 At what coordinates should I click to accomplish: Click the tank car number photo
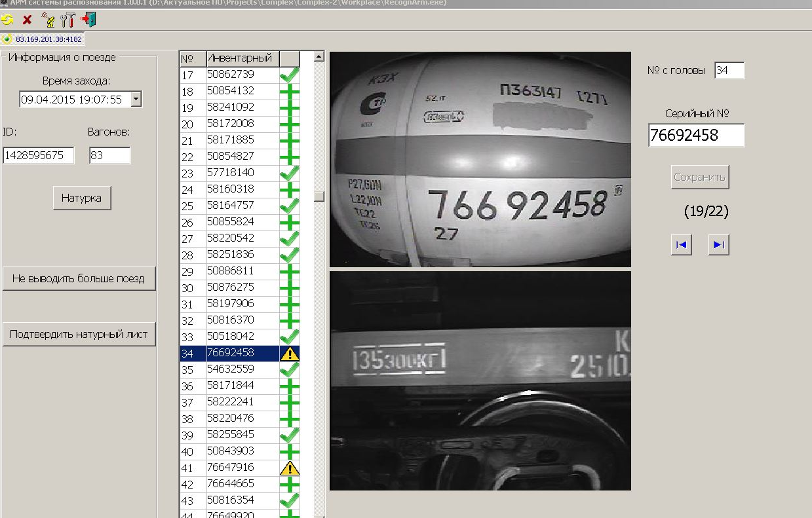tap(480, 159)
